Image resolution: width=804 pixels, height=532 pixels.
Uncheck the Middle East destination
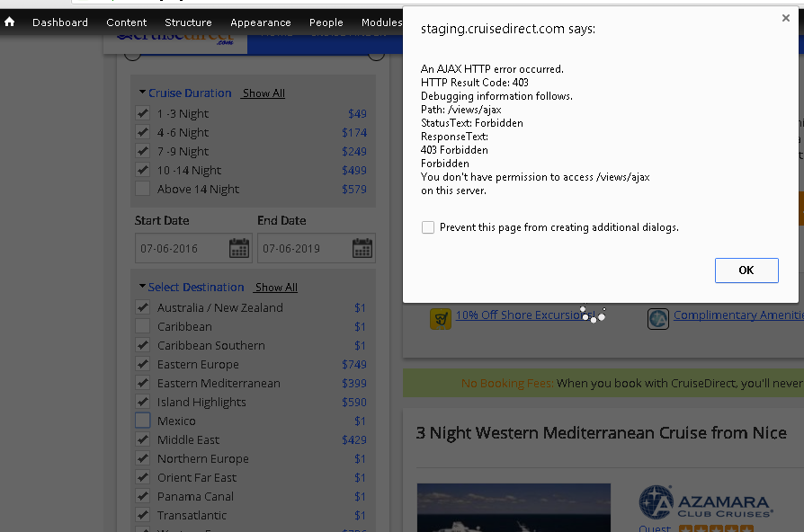[x=143, y=439]
